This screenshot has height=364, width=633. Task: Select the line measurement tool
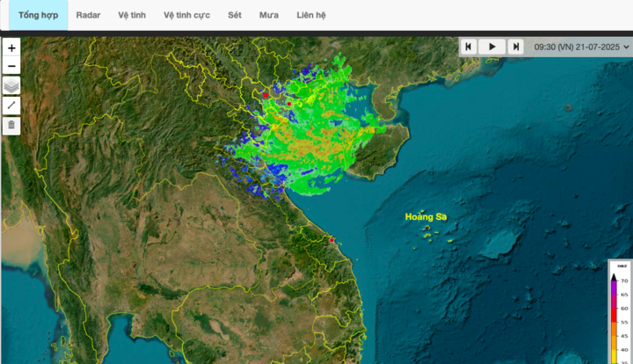[x=11, y=106]
